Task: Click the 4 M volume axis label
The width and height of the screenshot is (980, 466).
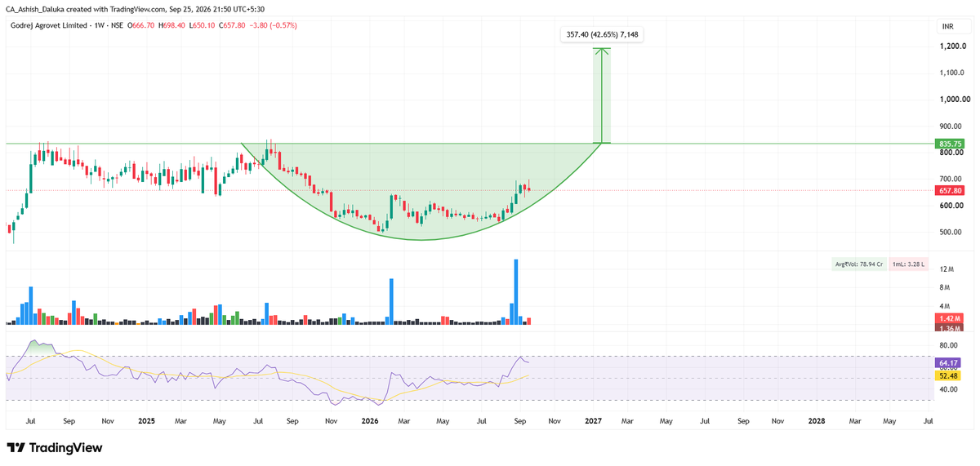Action: click(x=947, y=306)
